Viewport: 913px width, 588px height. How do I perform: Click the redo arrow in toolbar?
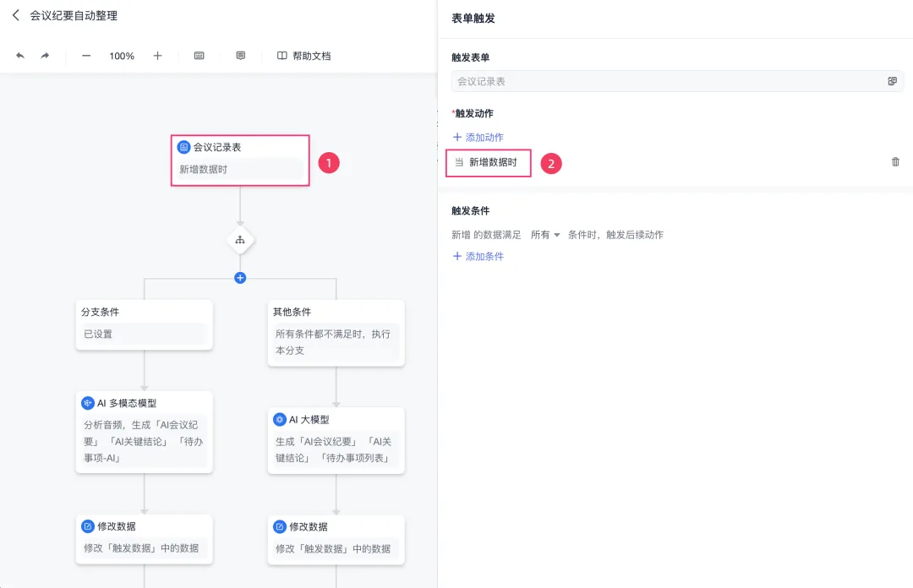45,56
